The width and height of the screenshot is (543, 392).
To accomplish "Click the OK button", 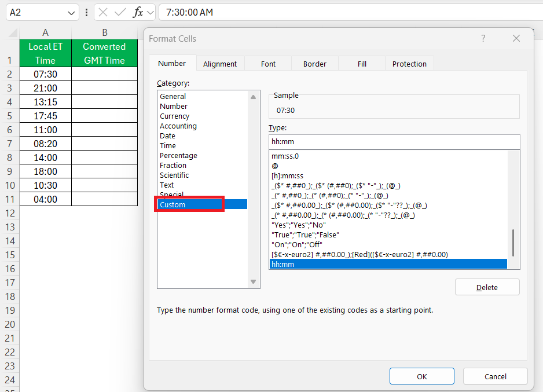I will pos(422,376).
